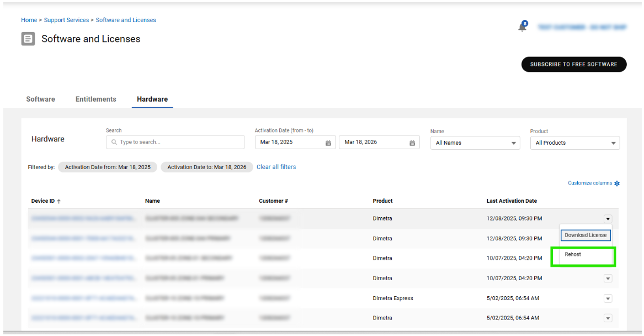Open actions dropdown for last 5/02/2025 Dimetra row

tap(608, 318)
